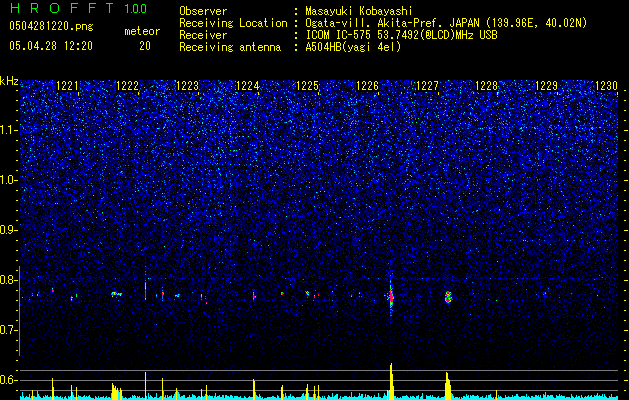Click the round clustered echo after 1227
This screenshot has width=629, height=400.
(x=448, y=297)
